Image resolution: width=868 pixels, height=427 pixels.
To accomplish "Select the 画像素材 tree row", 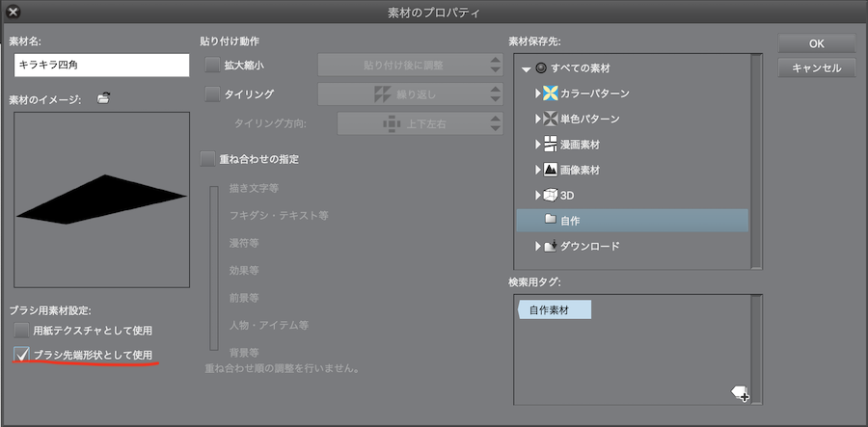I will 632,170.
